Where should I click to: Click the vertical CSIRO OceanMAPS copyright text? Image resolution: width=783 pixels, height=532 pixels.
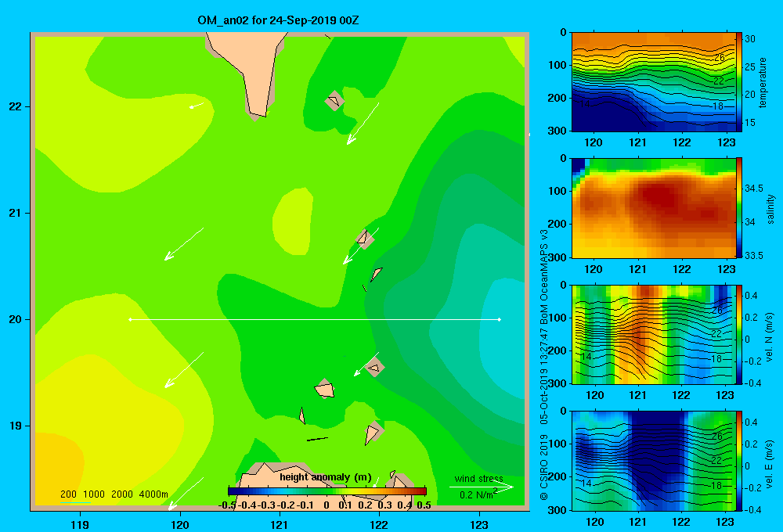543,365
